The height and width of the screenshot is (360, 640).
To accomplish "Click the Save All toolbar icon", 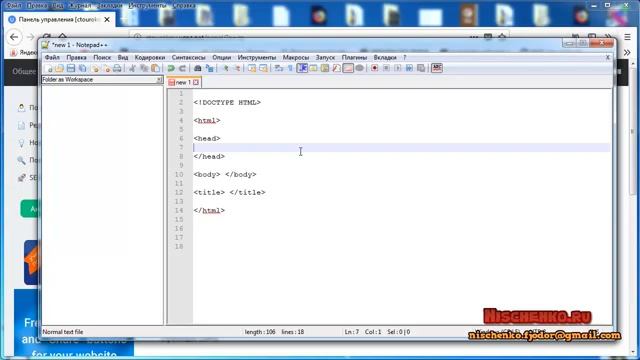I will (x=82, y=68).
